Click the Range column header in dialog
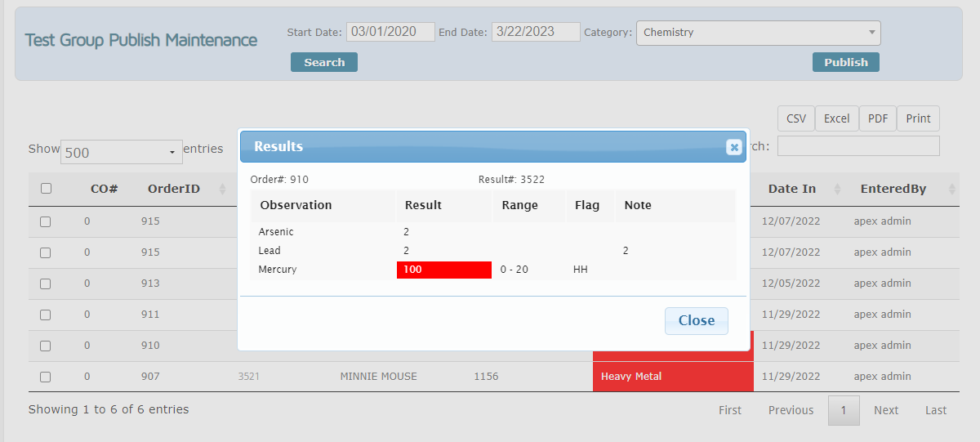This screenshot has height=442, width=980. tap(520, 205)
